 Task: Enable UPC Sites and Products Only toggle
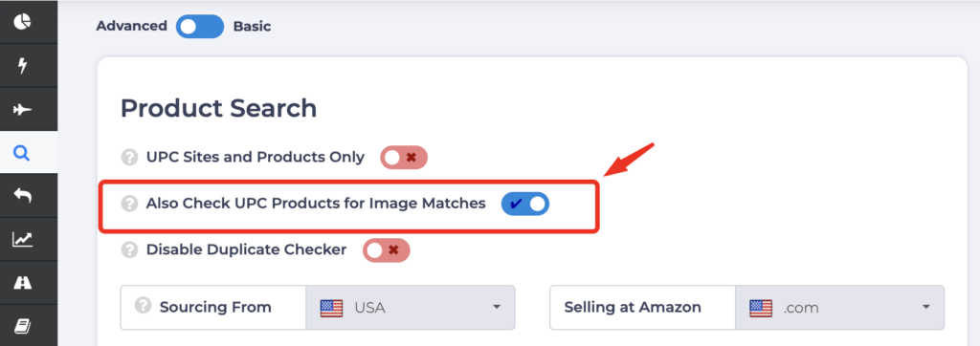tap(404, 158)
